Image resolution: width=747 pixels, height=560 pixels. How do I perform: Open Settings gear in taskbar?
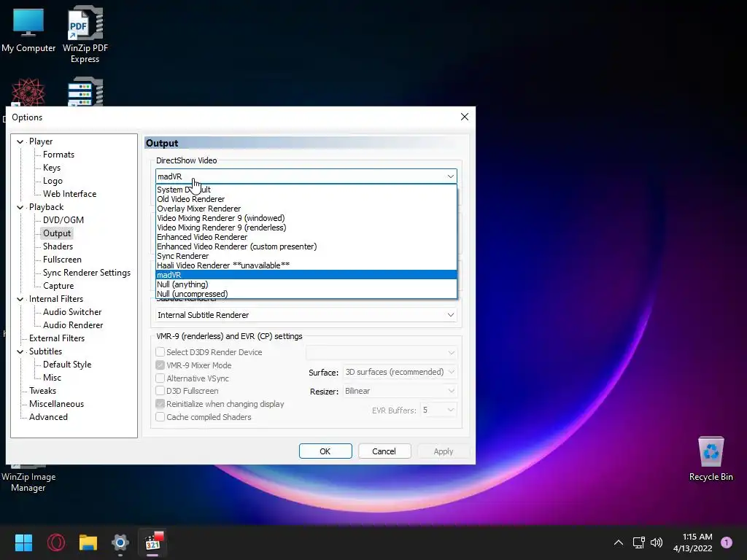click(x=120, y=542)
